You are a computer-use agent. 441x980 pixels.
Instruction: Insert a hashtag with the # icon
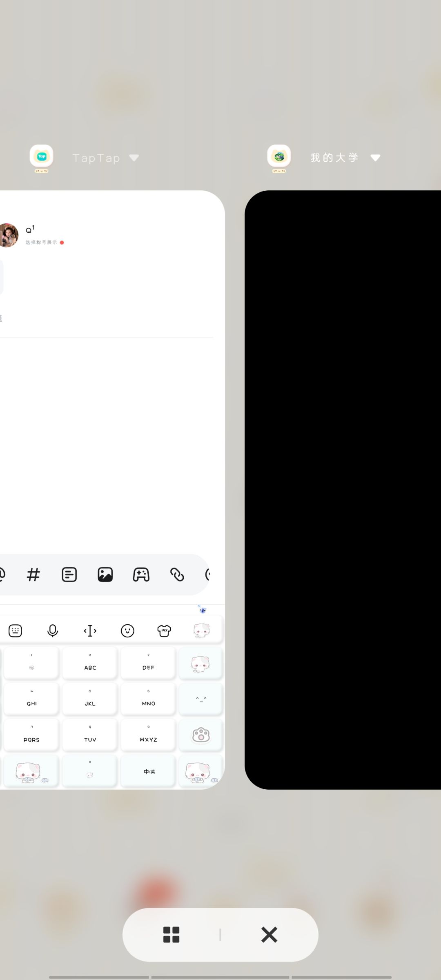[33, 575]
